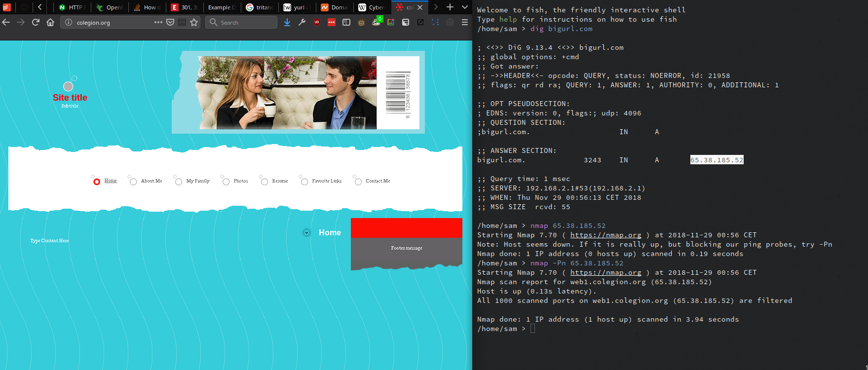The width and height of the screenshot is (868, 370).
Task: Bookmark this page with the star icon
Action: [194, 22]
